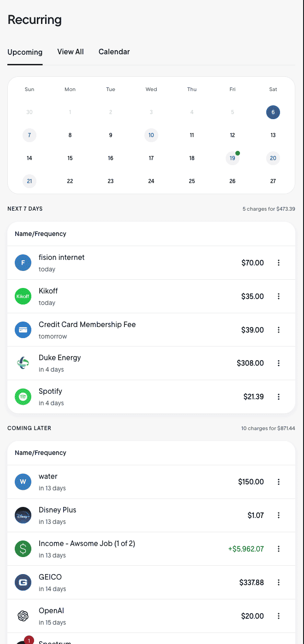Click the Credit Card Membership Fee icon
Image resolution: width=304 pixels, height=644 pixels.
(x=23, y=330)
